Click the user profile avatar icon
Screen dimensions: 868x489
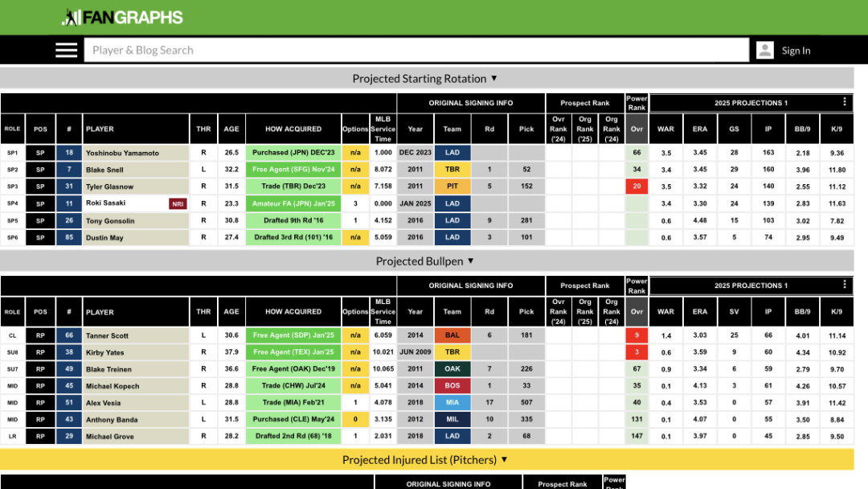[x=765, y=51]
